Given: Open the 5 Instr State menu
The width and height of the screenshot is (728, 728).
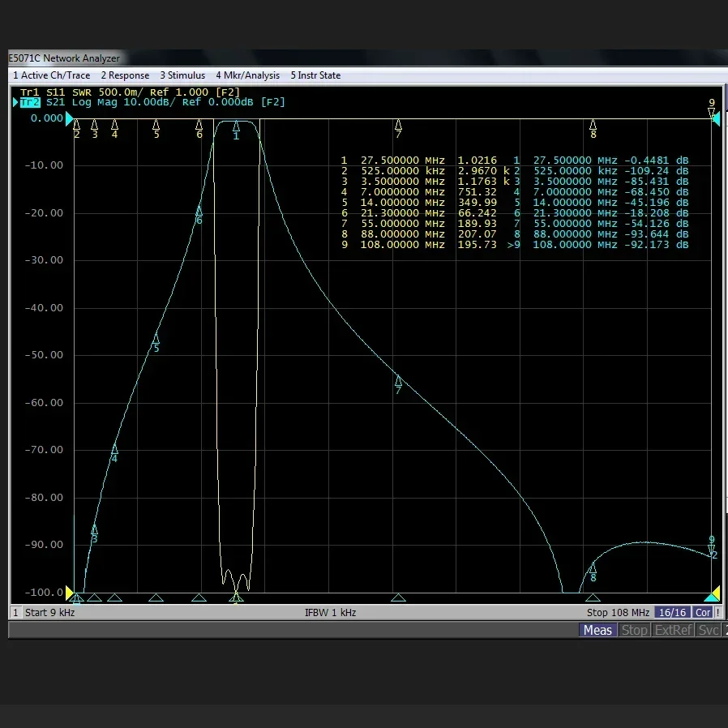Looking at the screenshot, I should click(315, 75).
